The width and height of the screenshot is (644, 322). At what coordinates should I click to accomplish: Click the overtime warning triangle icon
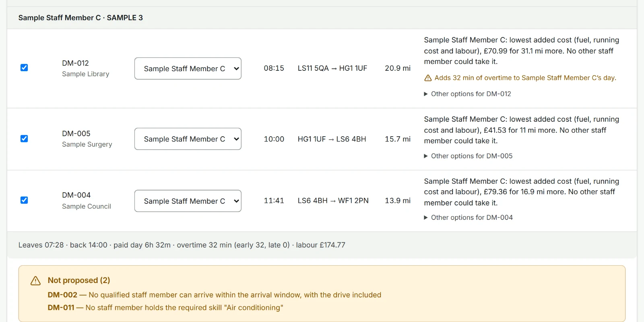tap(428, 78)
